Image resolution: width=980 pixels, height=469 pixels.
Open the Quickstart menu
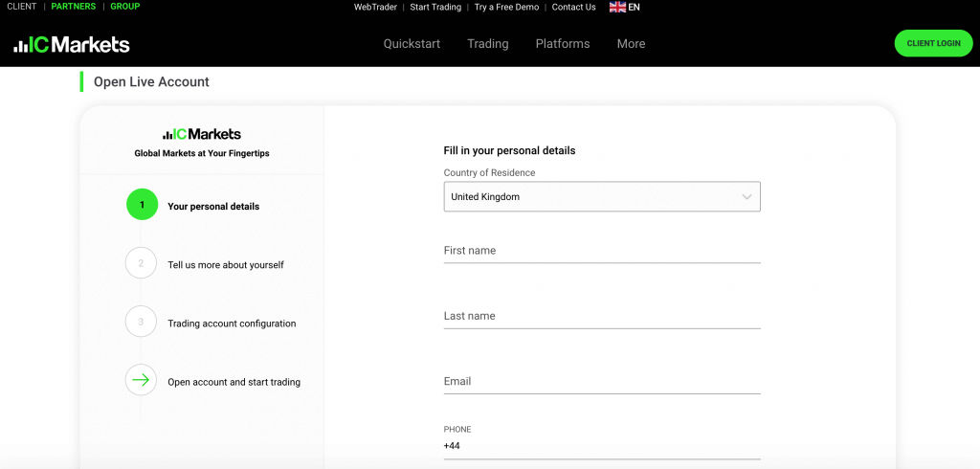pos(412,44)
